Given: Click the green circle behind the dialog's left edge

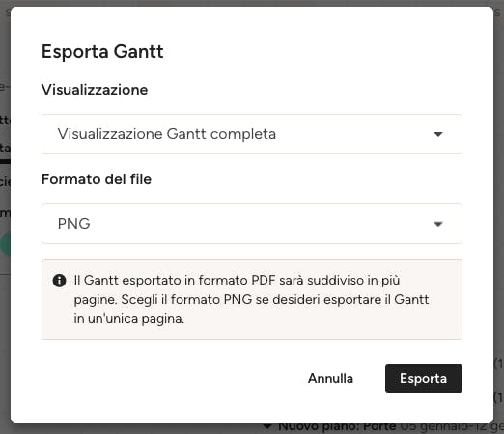Looking at the screenshot, I should point(6,245).
